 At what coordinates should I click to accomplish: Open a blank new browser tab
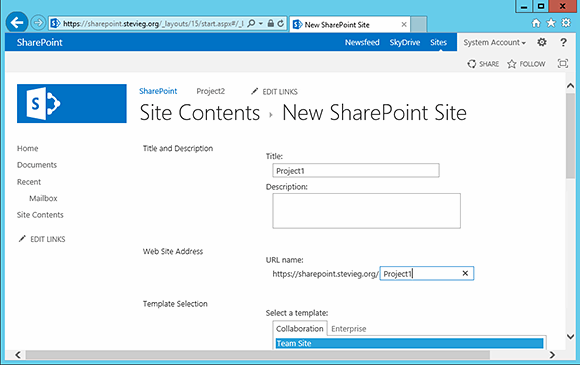[418, 24]
